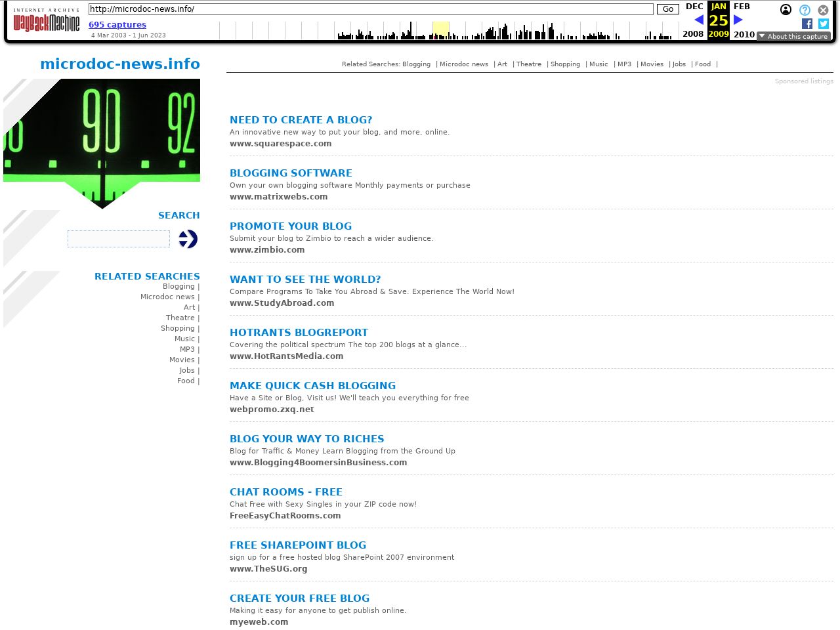Open the 695 captures link
This screenshot has height=630, width=840.
[117, 25]
